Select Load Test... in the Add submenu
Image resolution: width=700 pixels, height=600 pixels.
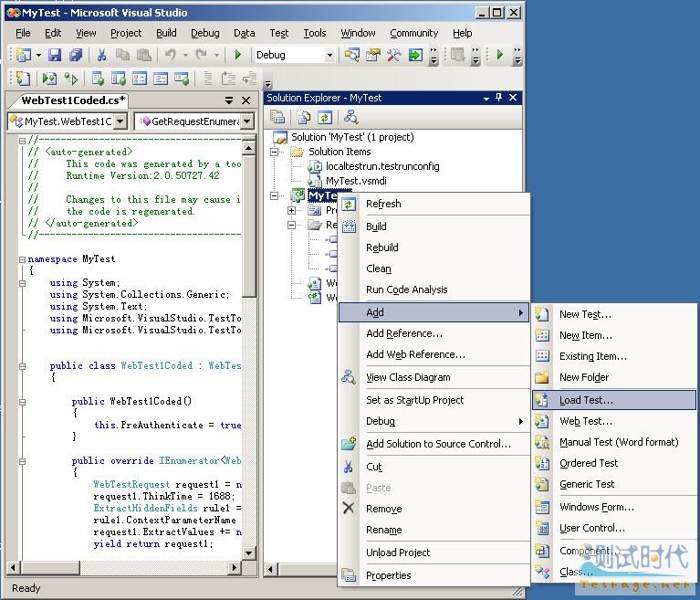tap(586, 400)
